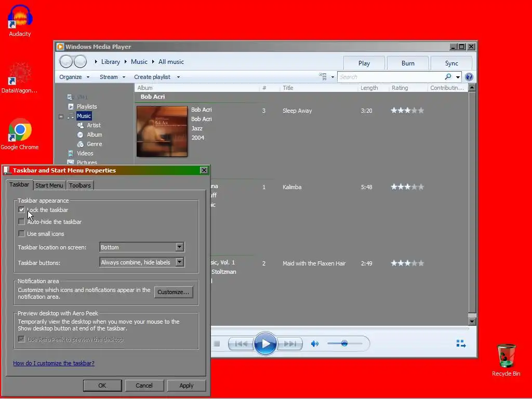Rate Sleep Away with the star rating

pyautogui.click(x=407, y=110)
